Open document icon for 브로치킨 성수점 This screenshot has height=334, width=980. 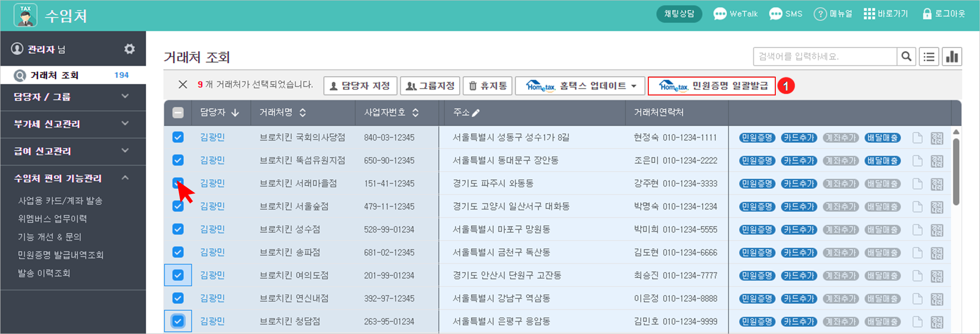tap(917, 230)
